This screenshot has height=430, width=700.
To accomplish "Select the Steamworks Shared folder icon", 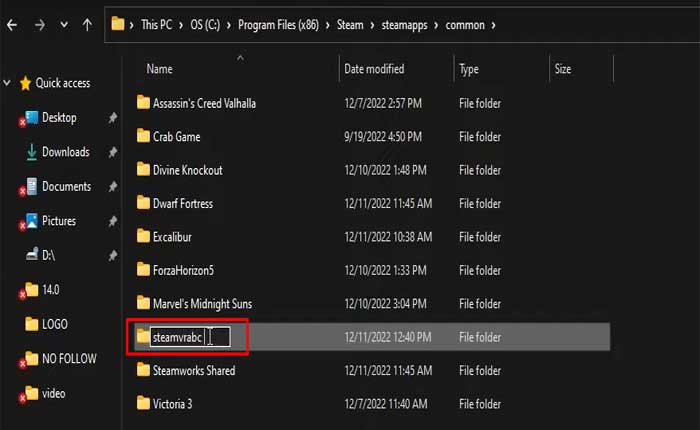I will 143,370.
